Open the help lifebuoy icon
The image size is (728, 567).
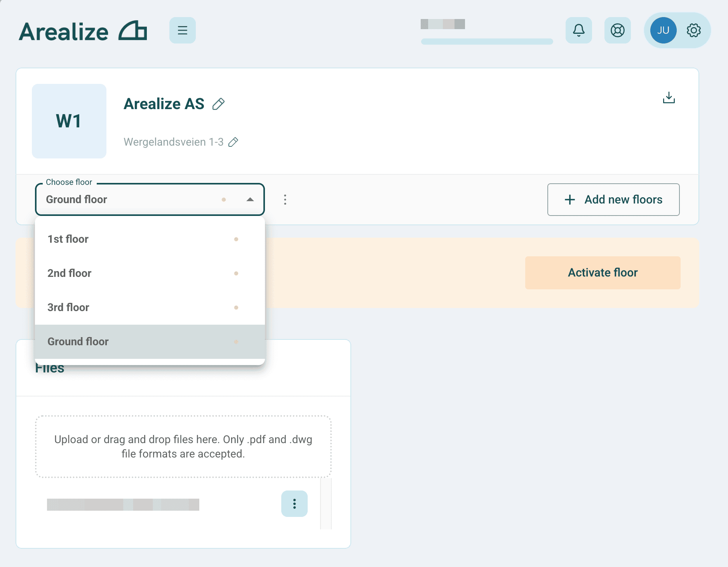click(x=617, y=30)
